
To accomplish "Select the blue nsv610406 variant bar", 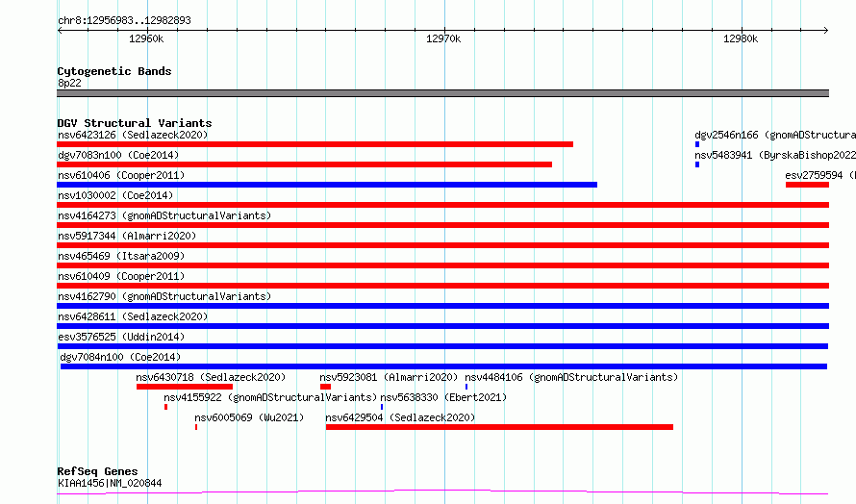I will click(x=327, y=185).
